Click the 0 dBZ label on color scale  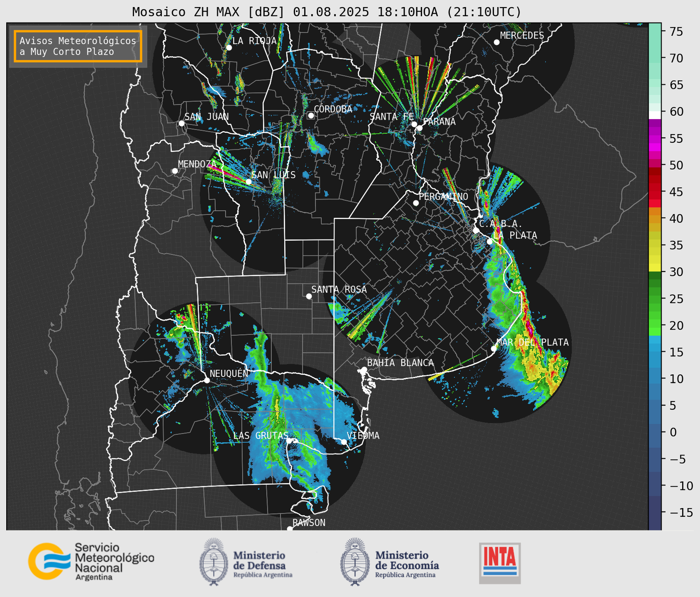click(x=673, y=432)
